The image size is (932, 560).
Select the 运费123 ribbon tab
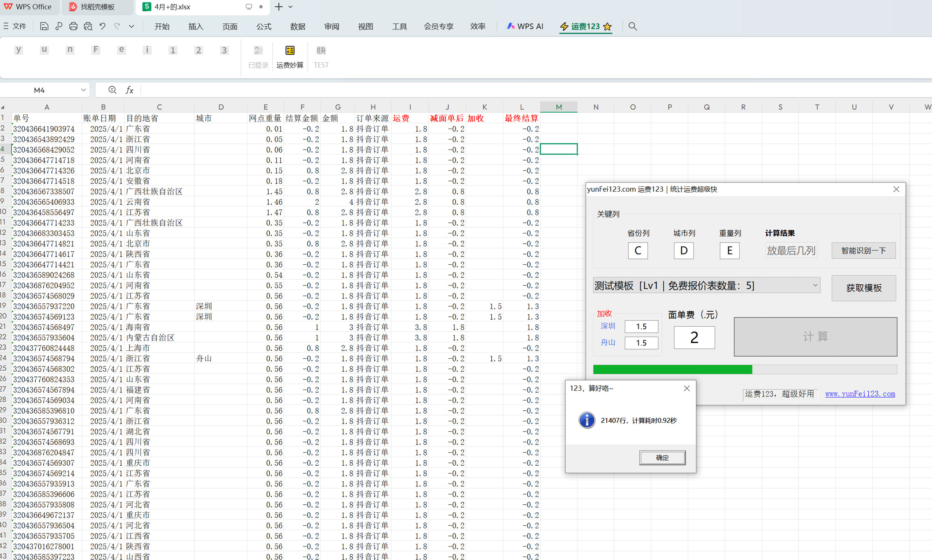pos(586,27)
